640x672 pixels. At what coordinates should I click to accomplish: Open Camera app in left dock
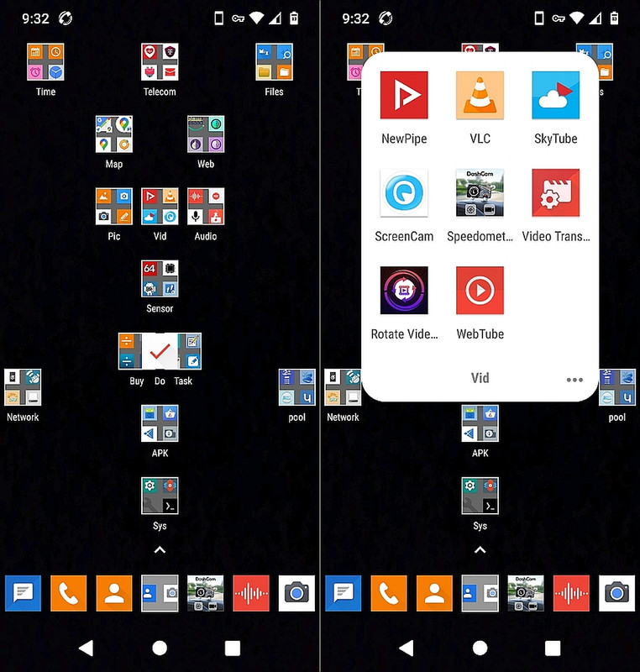(296, 594)
